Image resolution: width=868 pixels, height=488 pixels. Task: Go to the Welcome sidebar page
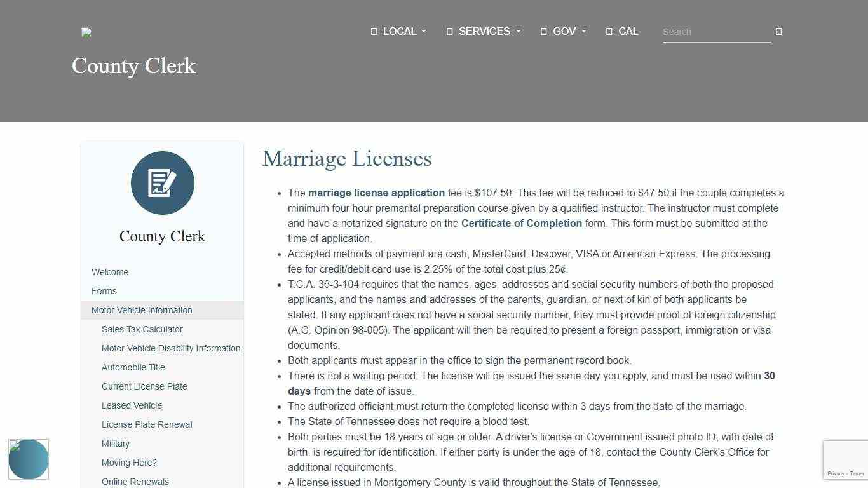pos(110,272)
